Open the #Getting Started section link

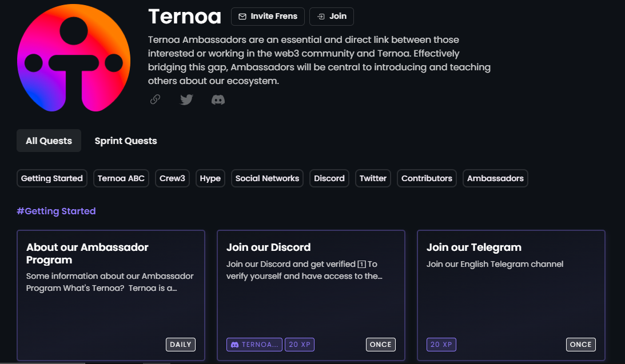(x=56, y=211)
